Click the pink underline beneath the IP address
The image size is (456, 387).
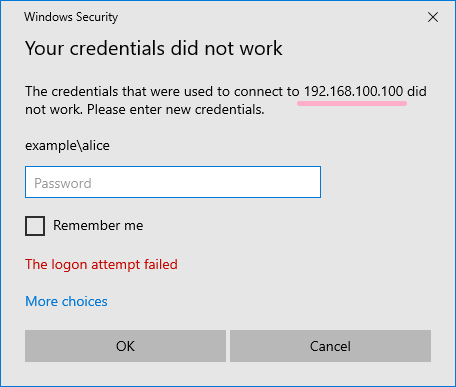(352, 103)
